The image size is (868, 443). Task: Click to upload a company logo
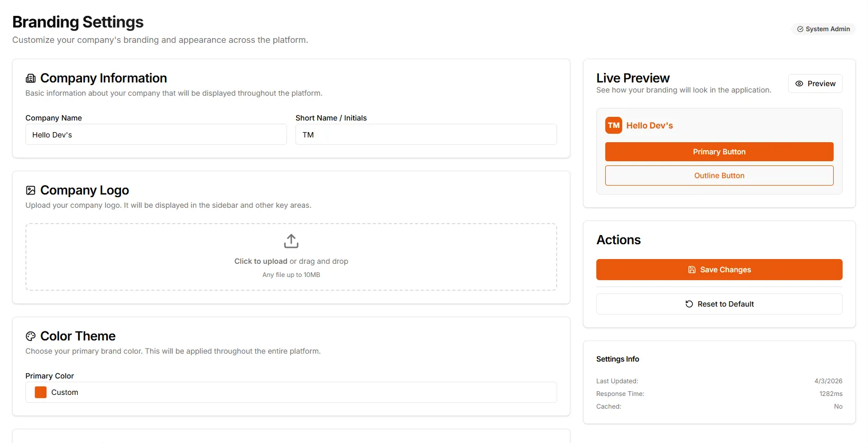(291, 257)
